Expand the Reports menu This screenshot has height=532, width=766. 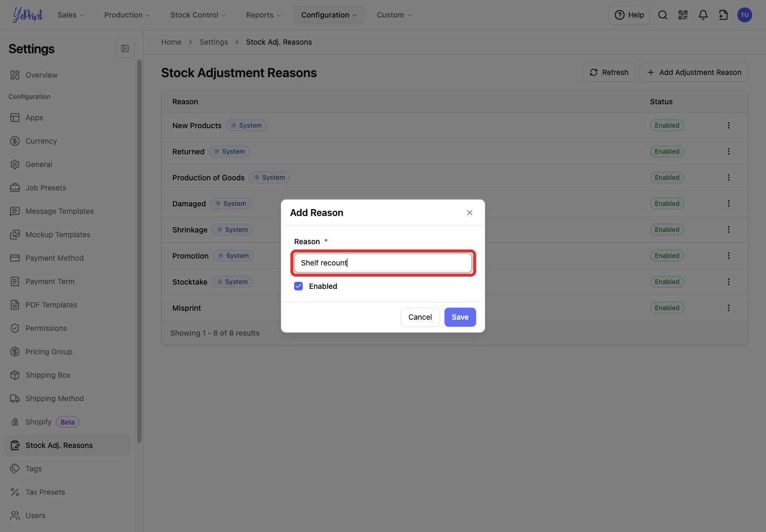point(263,15)
